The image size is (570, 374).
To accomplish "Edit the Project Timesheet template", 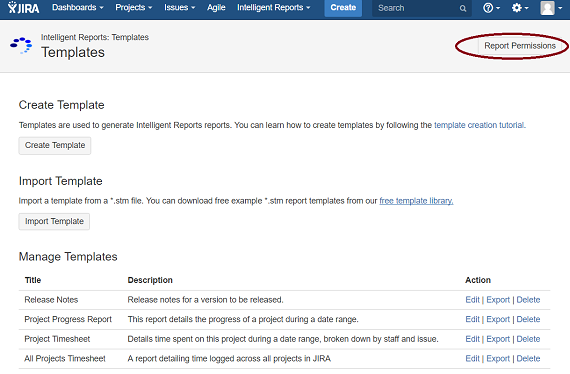I will tap(472, 339).
